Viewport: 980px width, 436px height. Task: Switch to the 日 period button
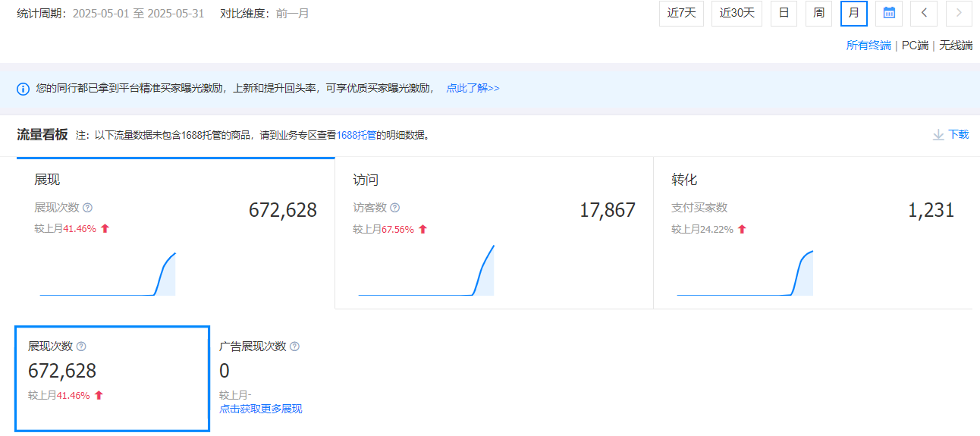784,13
